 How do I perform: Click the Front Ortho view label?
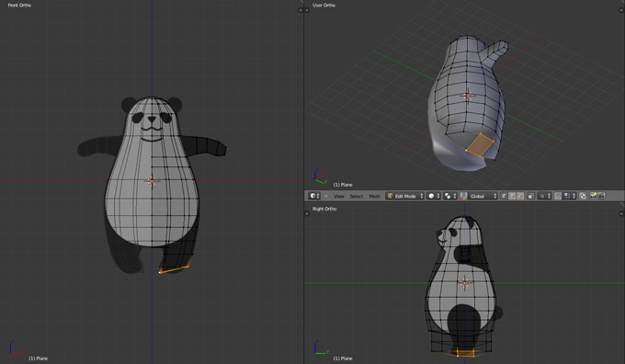pos(19,6)
